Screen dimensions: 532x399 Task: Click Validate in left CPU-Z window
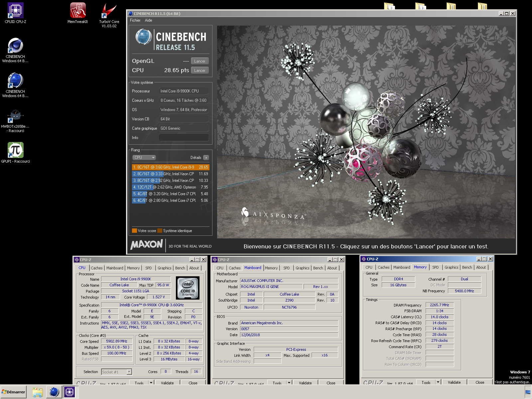coord(167,383)
